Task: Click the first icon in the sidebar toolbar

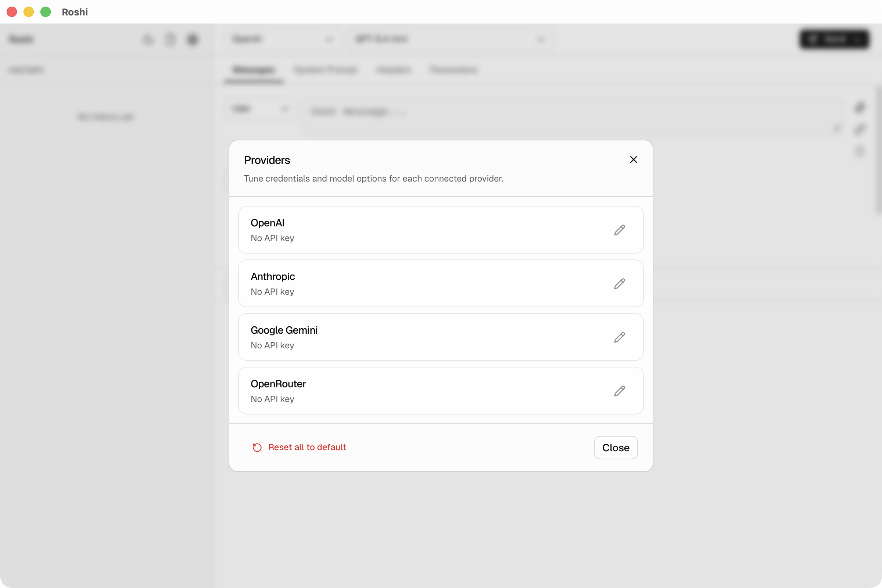Action: pyautogui.click(x=148, y=39)
